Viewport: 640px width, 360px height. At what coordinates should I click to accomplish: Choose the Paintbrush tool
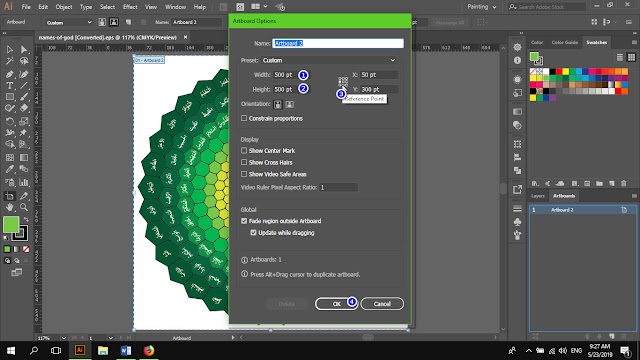(24, 97)
